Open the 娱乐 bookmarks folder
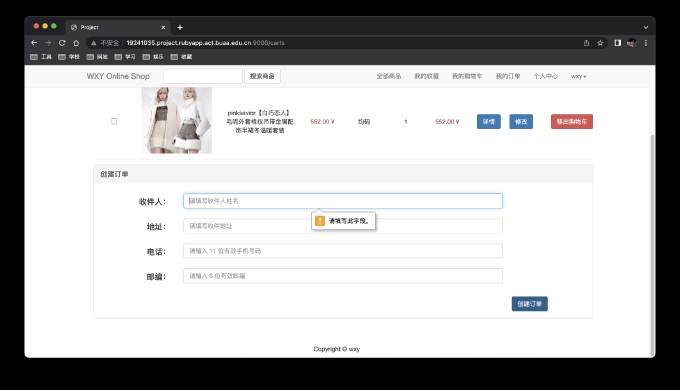Image resolution: width=680 pixels, height=390 pixels. click(153, 57)
